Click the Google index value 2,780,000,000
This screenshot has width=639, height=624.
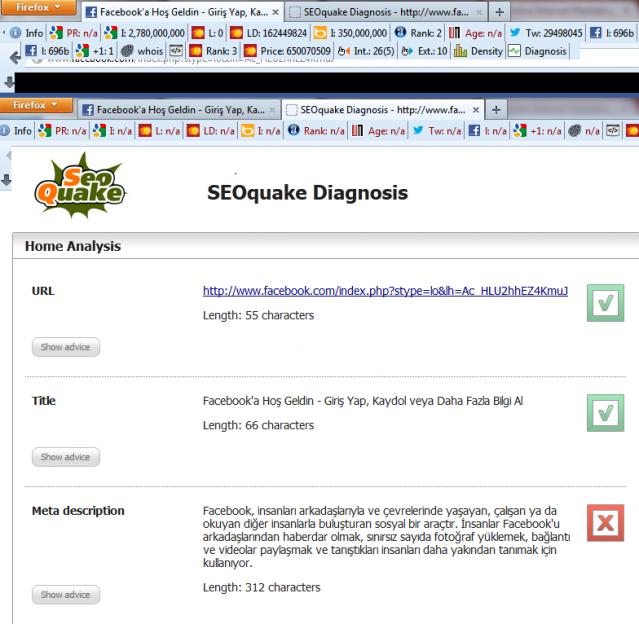tap(145, 33)
